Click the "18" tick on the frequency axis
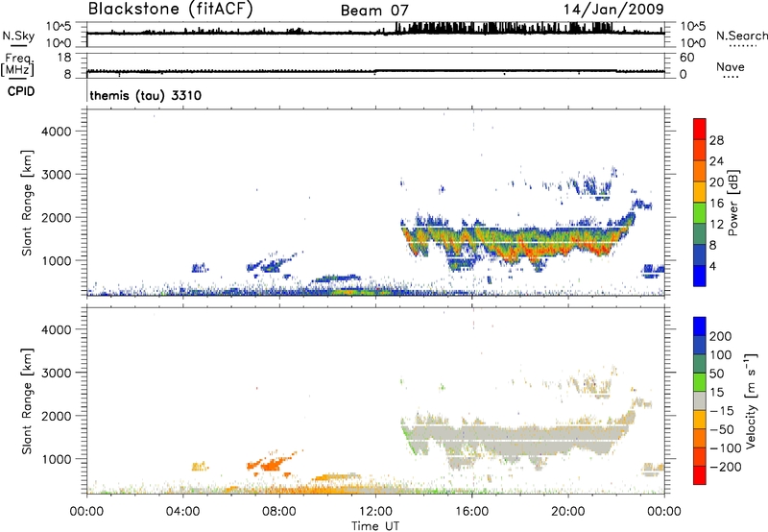Screen dimensions: 768x532 (64, 58)
